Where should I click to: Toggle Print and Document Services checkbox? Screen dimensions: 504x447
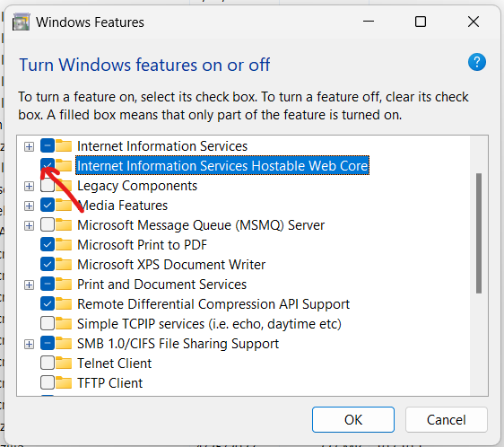click(x=48, y=285)
